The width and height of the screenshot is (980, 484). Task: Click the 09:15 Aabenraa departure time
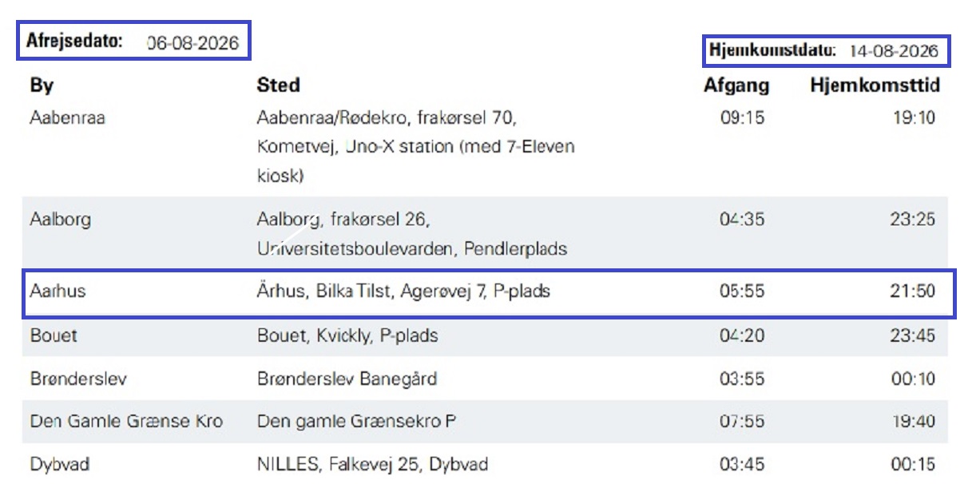pyautogui.click(x=741, y=118)
